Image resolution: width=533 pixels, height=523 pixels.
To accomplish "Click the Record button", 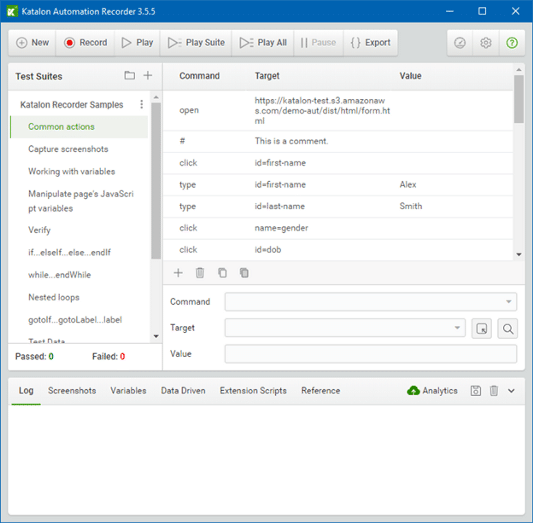I will tap(85, 43).
